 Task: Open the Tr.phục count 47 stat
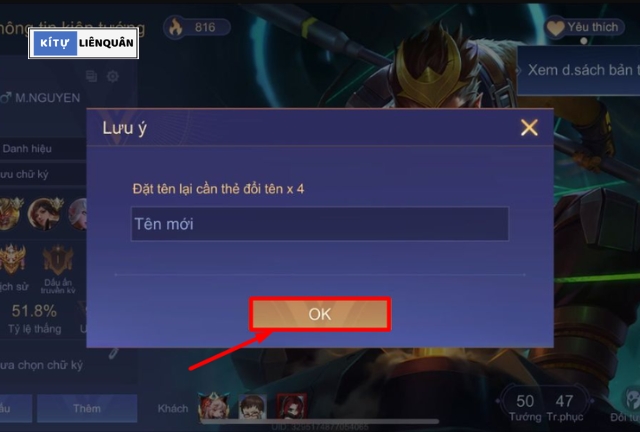[x=564, y=407]
